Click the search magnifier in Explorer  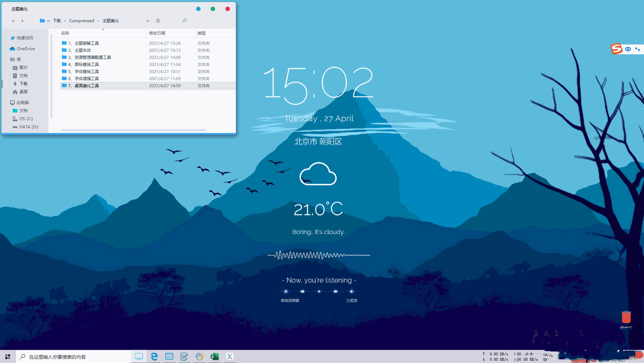click(x=185, y=21)
